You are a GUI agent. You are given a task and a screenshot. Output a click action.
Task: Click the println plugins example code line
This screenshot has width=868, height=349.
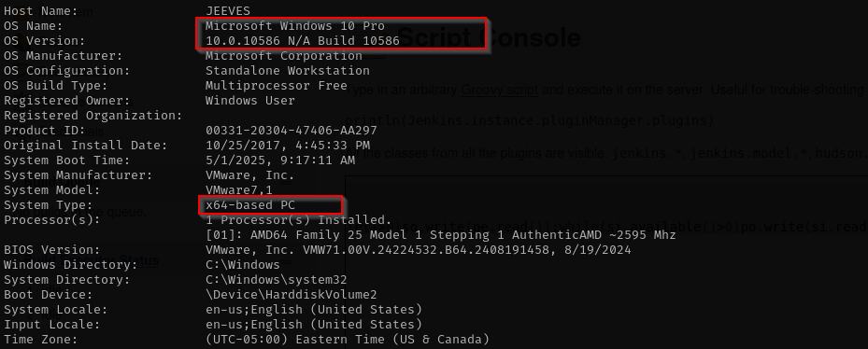[x=529, y=120]
